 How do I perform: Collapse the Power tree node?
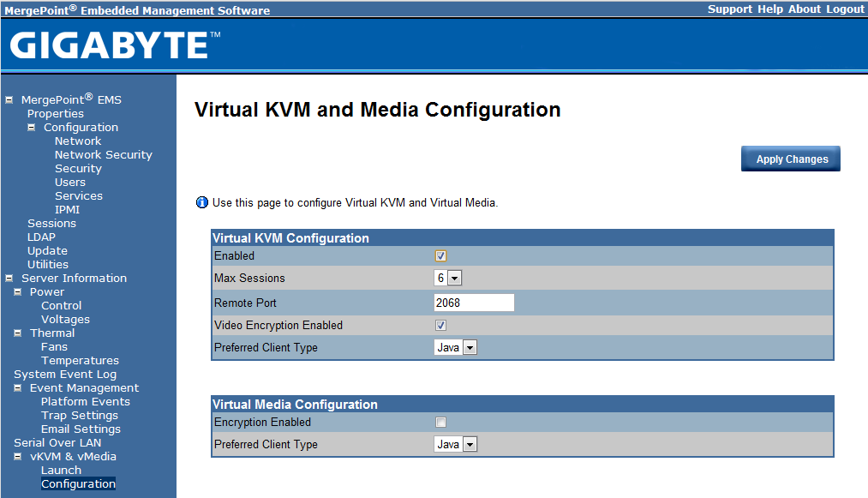coord(18,292)
